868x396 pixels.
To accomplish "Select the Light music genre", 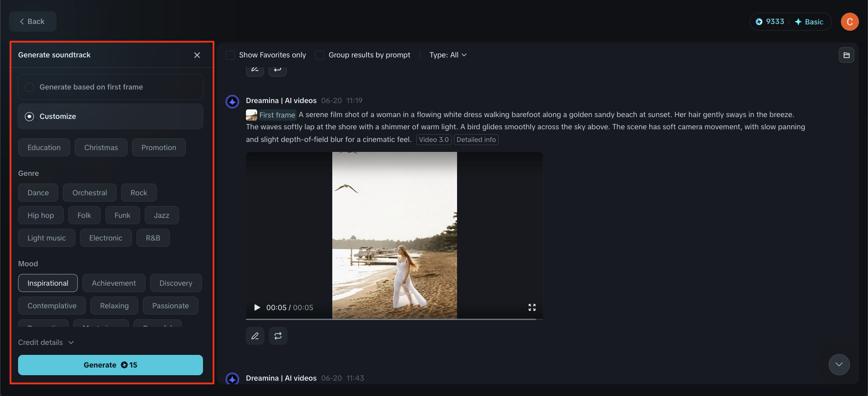I will click(x=47, y=238).
